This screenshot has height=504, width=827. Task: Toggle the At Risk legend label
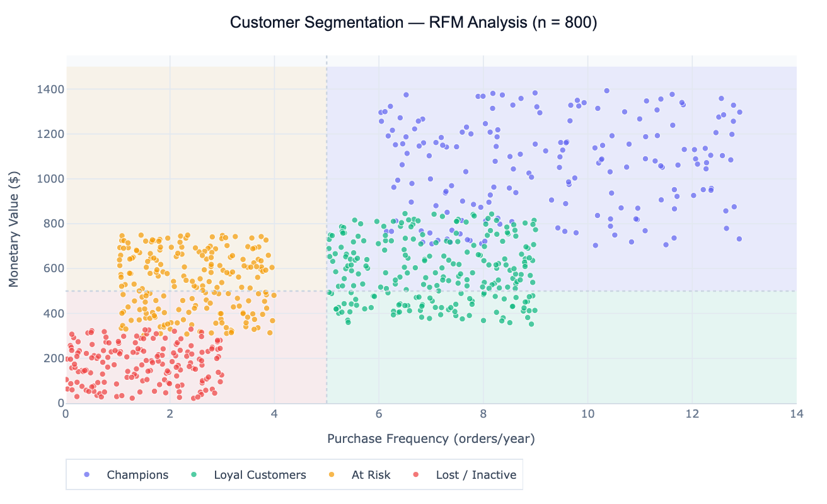[371, 475]
